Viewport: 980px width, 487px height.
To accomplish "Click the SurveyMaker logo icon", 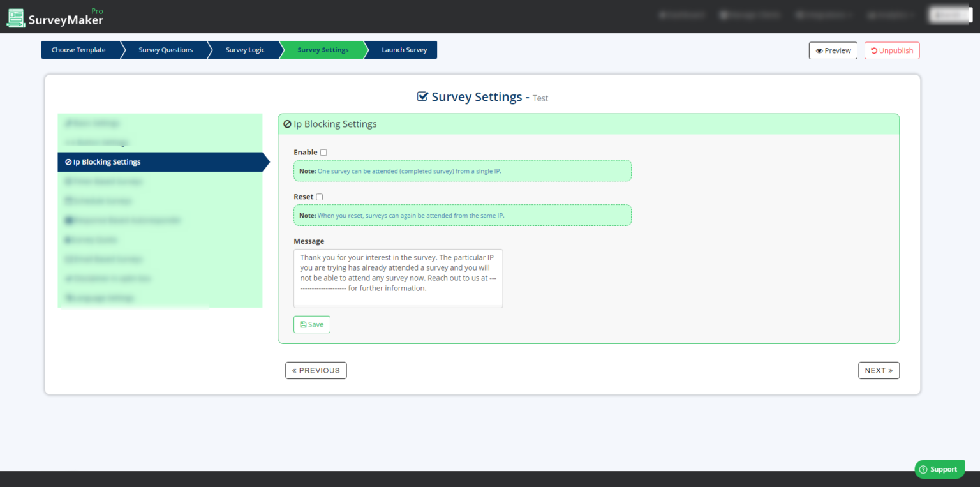I will [x=16, y=17].
